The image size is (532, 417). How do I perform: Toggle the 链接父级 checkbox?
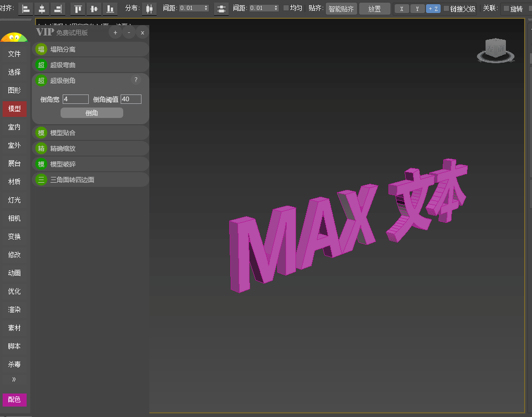(446, 8)
